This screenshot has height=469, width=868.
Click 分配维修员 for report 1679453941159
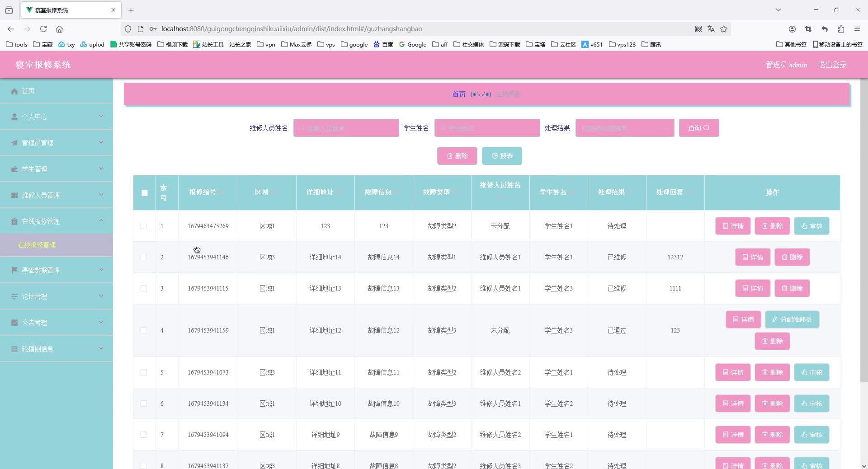click(x=792, y=319)
